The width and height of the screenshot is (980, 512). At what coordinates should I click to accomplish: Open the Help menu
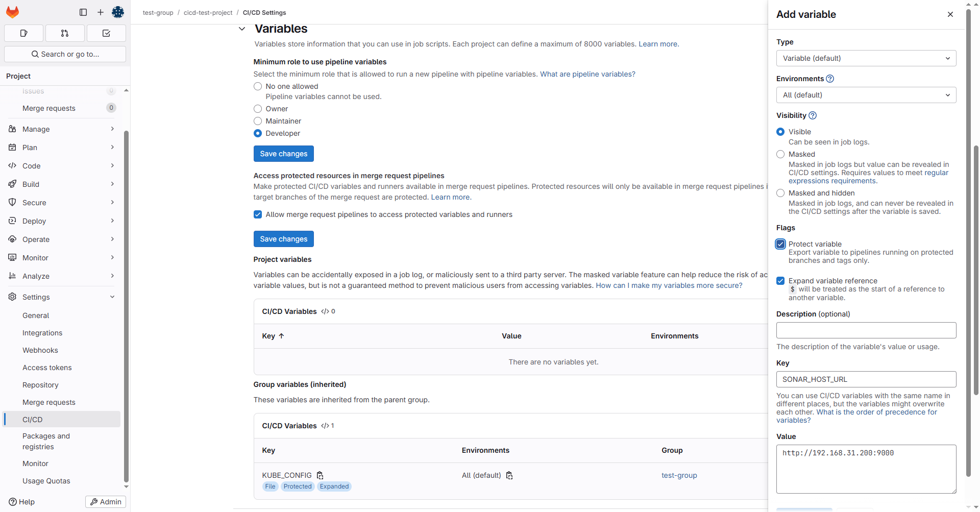coord(21,502)
